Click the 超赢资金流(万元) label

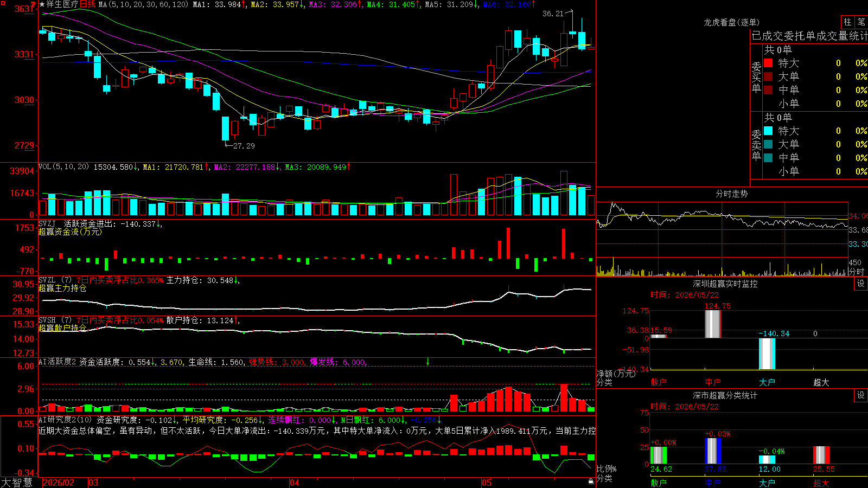tap(70, 232)
